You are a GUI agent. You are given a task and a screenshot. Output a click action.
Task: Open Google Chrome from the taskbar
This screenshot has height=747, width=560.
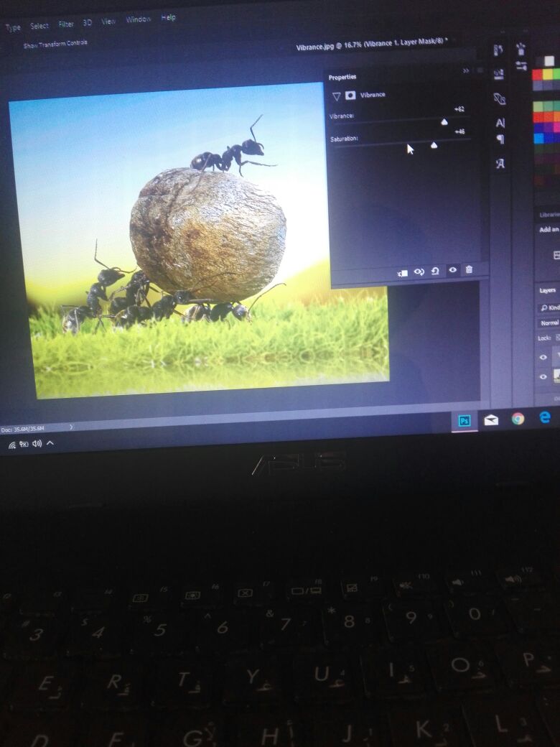(x=518, y=418)
